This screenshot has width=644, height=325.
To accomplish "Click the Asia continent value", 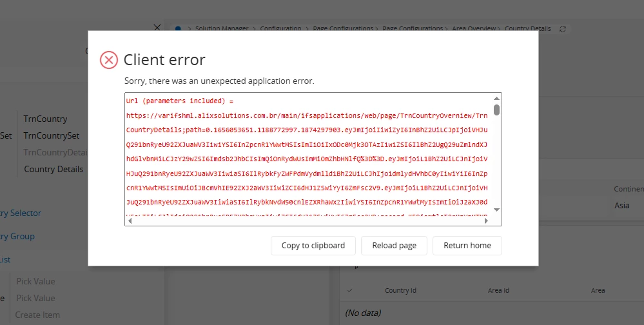I will 622,206.
